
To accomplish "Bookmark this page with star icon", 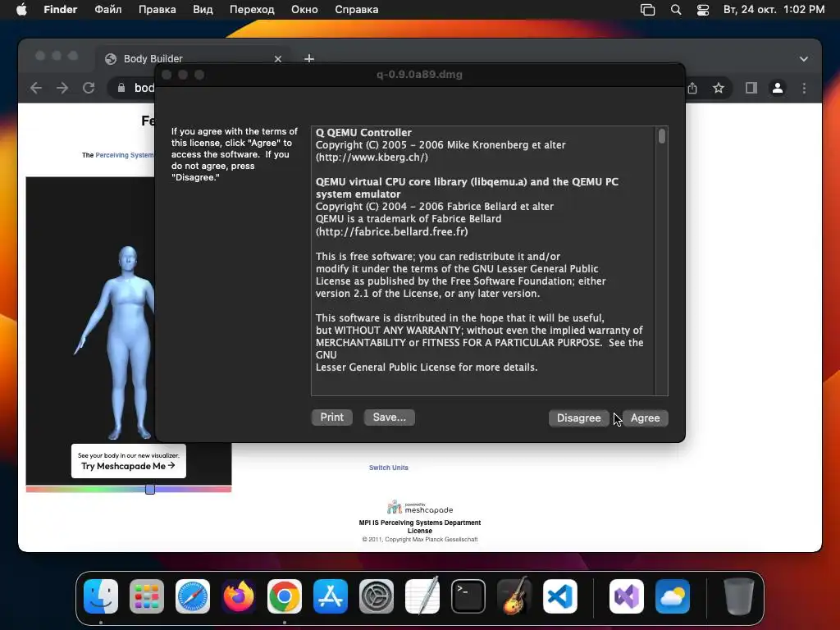I will [719, 88].
